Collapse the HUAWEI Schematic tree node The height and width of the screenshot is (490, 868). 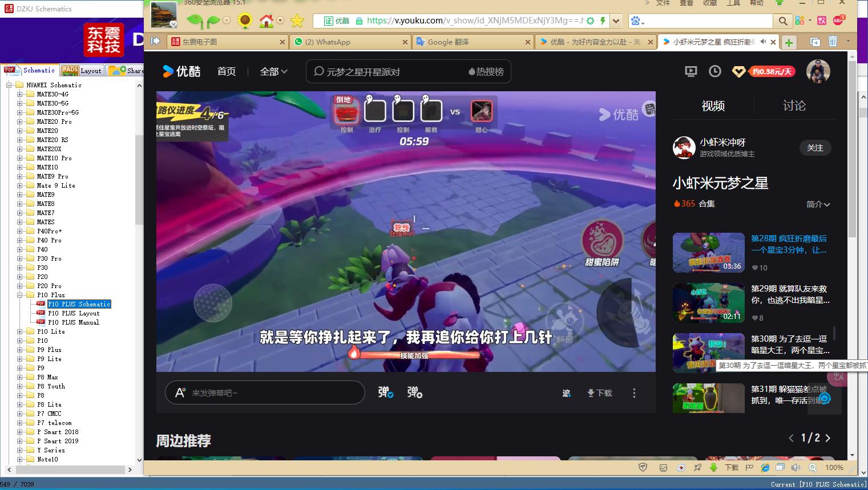9,85
